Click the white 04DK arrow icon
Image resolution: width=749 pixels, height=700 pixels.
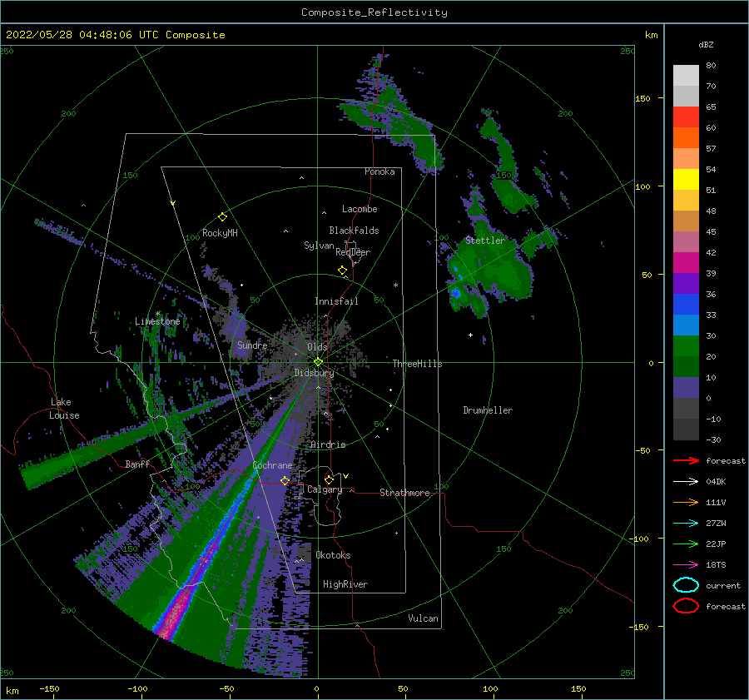(686, 482)
